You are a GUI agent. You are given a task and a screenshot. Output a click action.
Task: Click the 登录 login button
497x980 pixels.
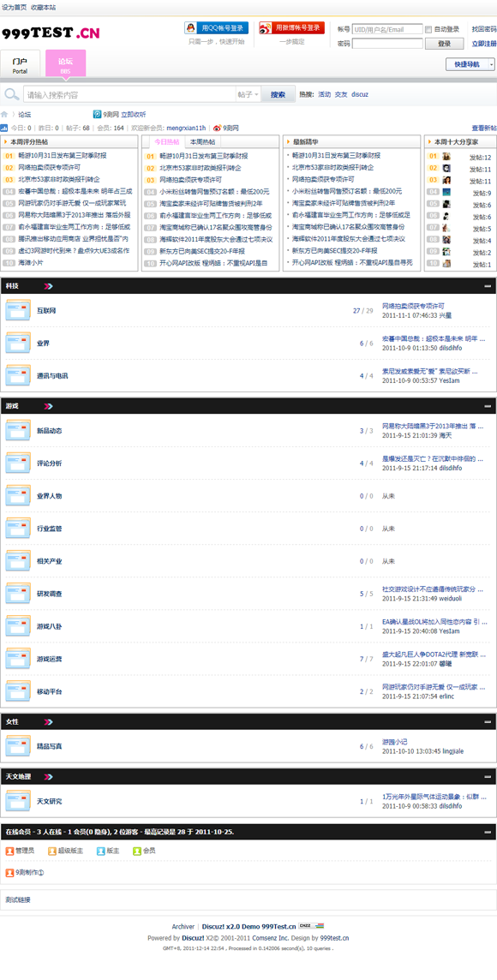pyautogui.click(x=445, y=44)
